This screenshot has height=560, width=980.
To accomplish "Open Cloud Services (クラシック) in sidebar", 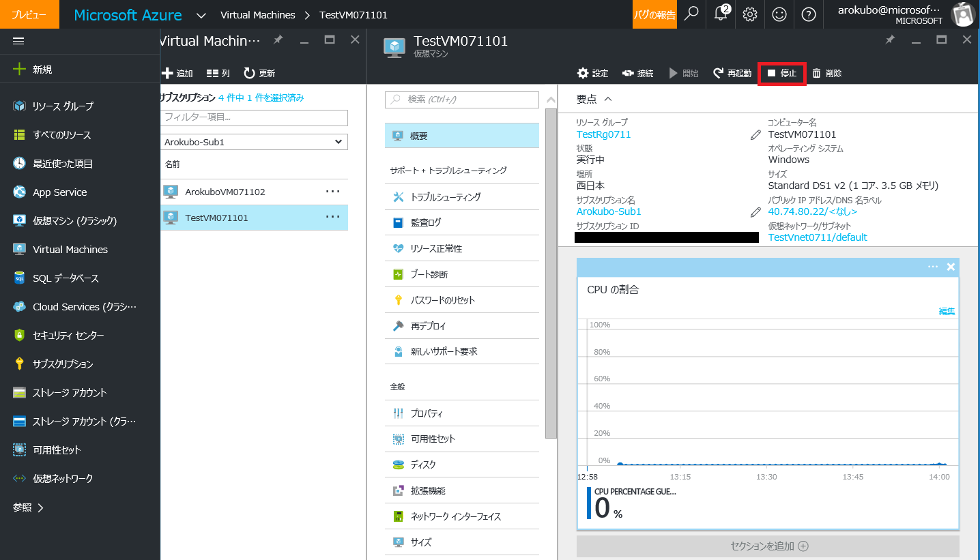I will point(80,306).
